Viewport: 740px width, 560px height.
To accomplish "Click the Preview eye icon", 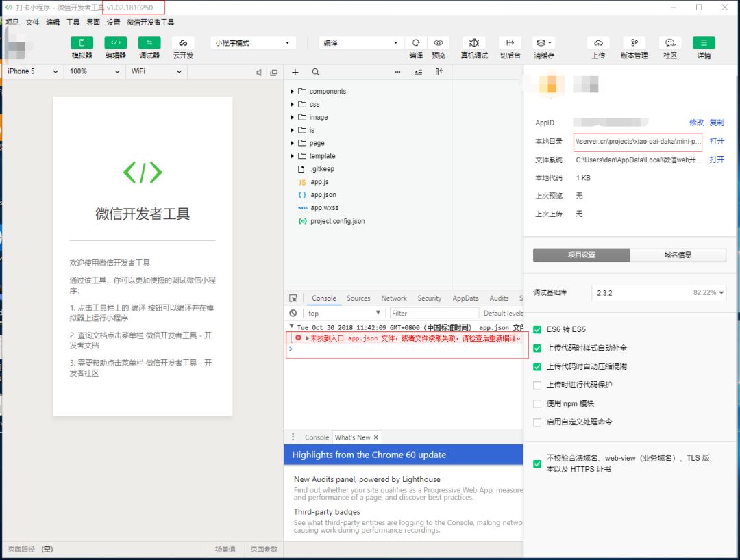I will pos(439,43).
